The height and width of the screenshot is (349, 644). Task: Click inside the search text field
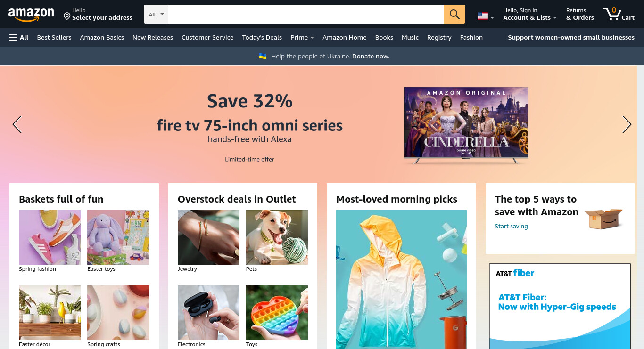[x=306, y=14]
